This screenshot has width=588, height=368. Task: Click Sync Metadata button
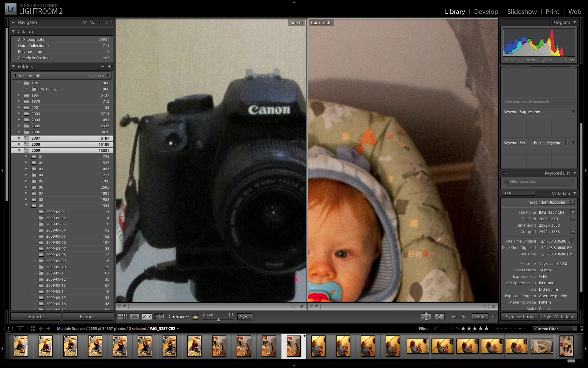pos(559,317)
